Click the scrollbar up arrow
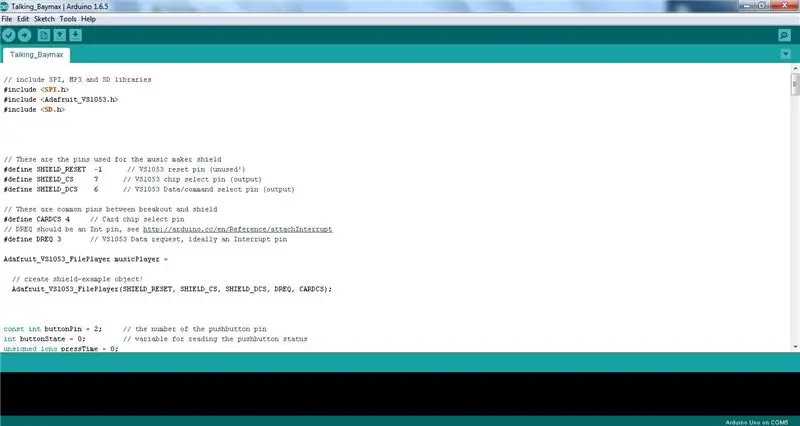The height and width of the screenshot is (426, 800). coord(795,68)
